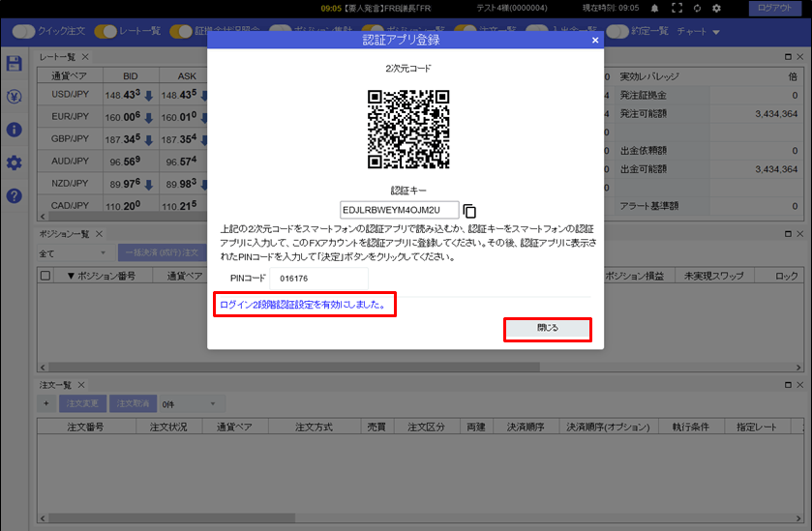Viewport: 812px width, 531px height.
Task: Open settings gear in top bar
Action: point(717,9)
